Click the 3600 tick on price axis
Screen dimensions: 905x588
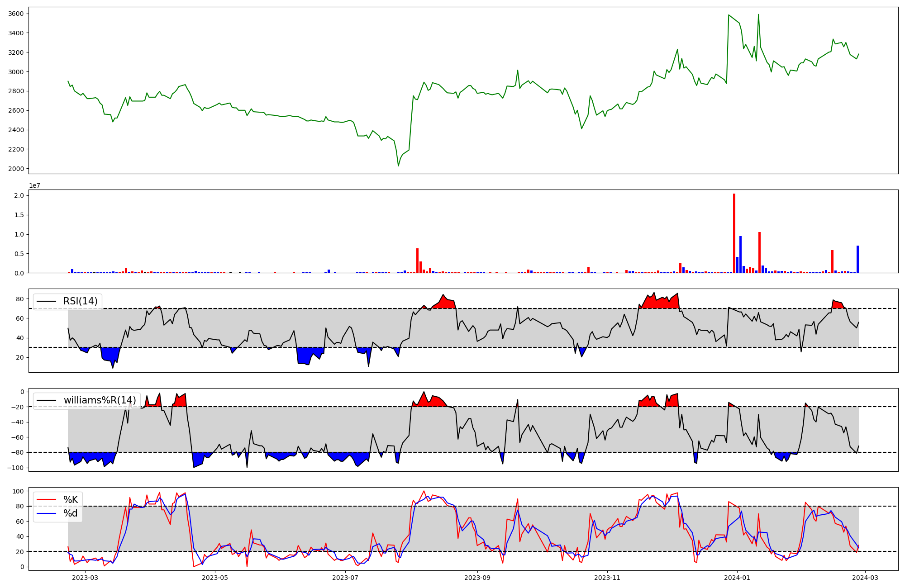coord(16,14)
